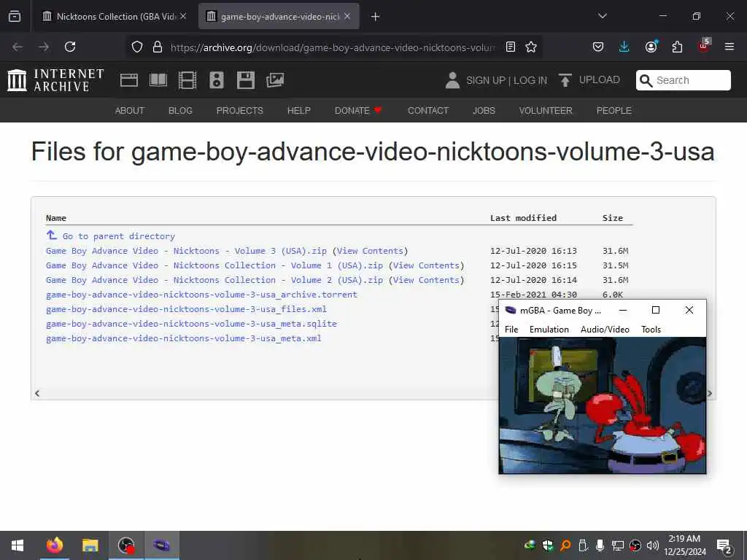This screenshot has width=747, height=560.
Task: Open the Web archive icon
Action: (x=129, y=80)
